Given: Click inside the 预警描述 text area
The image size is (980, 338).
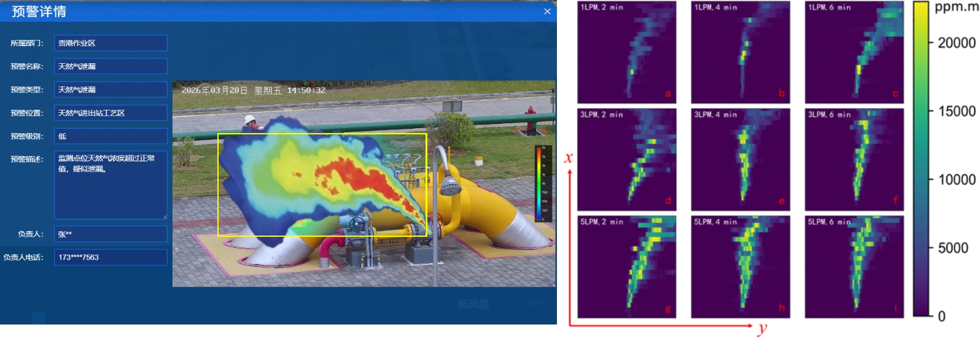Looking at the screenshot, I should [111, 185].
